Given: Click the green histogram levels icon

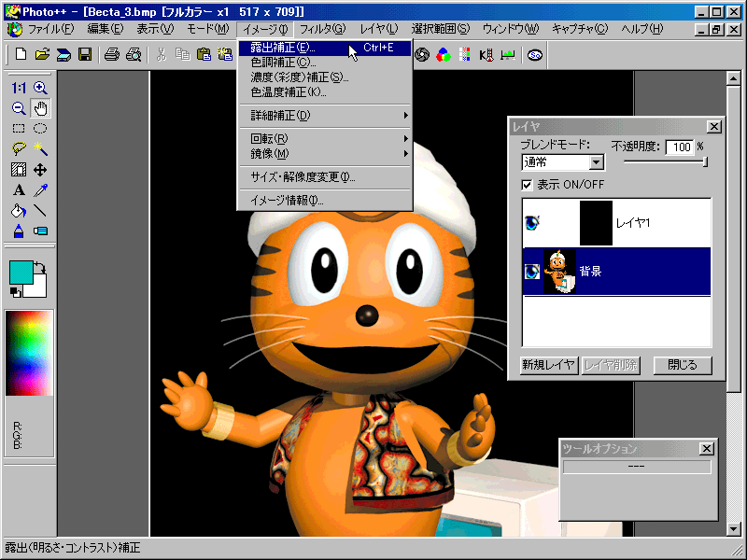Looking at the screenshot, I should [507, 55].
